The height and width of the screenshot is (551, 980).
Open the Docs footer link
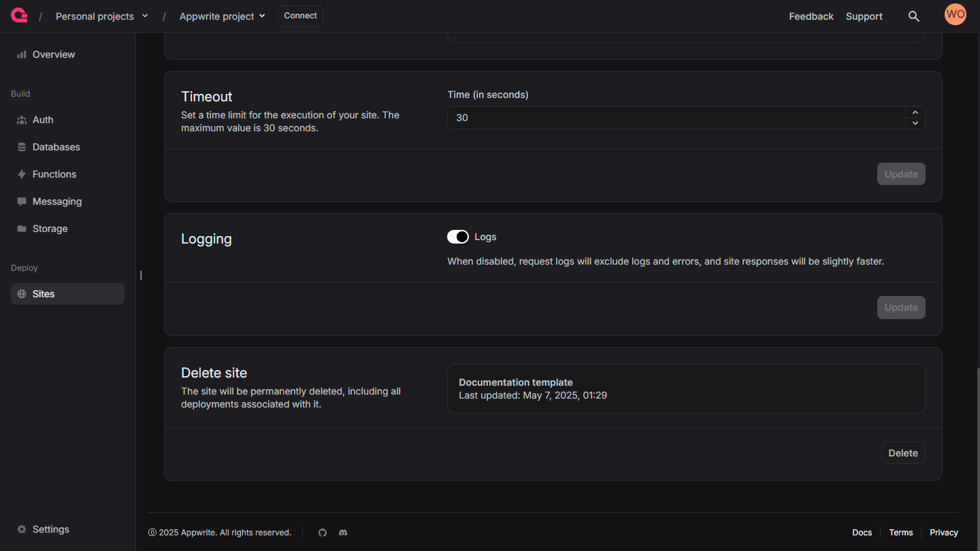[x=862, y=533]
